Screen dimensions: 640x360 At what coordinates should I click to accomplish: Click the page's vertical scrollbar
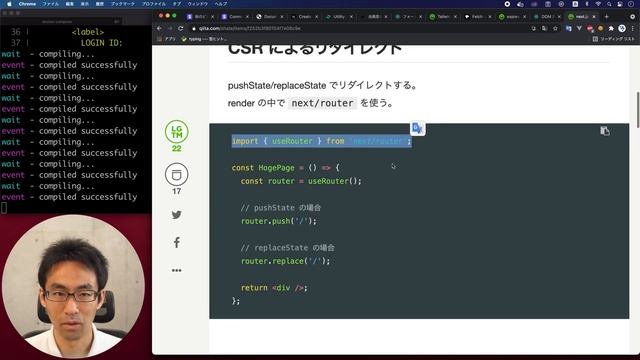pos(638,110)
